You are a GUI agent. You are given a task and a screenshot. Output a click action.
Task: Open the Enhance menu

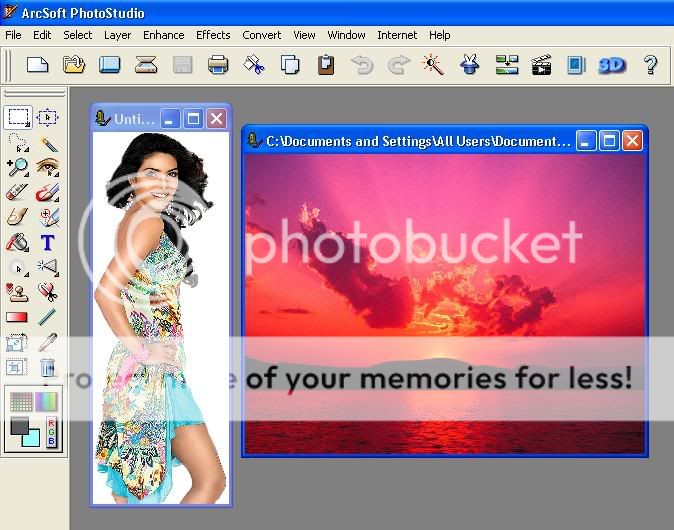(x=163, y=35)
